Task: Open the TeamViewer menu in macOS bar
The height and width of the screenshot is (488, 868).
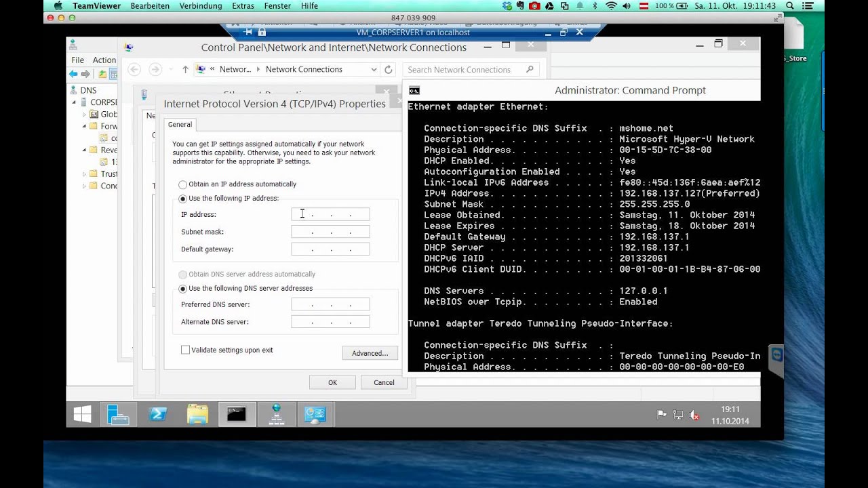Action: [96, 5]
